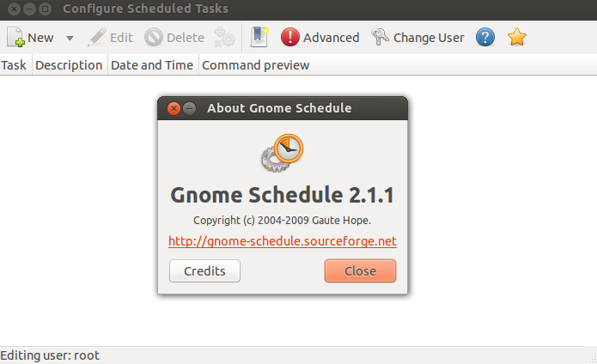
Task: Click the yellow star About icon
Action: 516,37
